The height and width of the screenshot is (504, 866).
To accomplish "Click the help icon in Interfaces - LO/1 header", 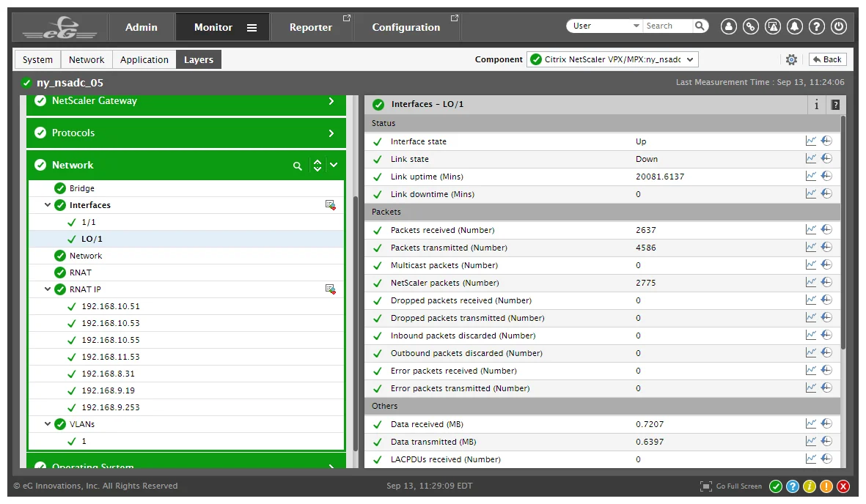I will (835, 104).
